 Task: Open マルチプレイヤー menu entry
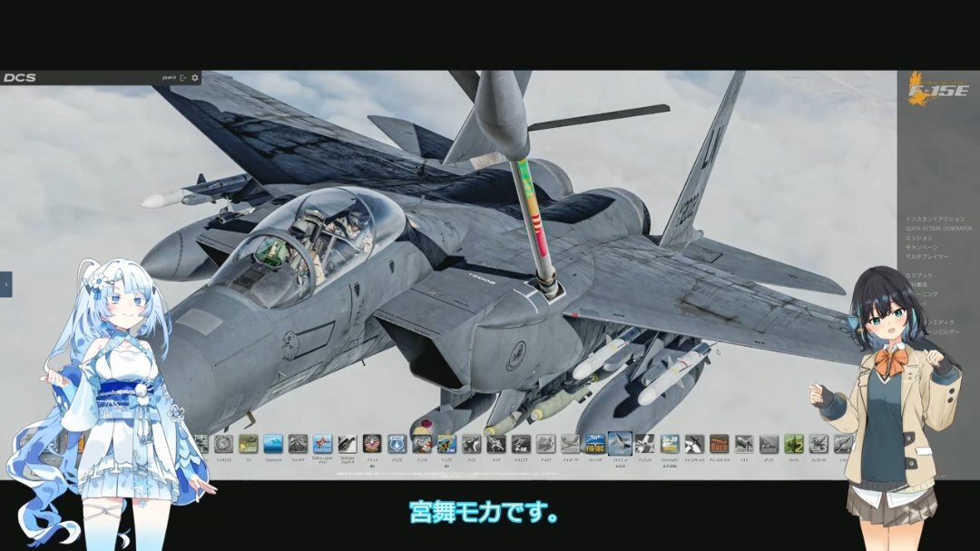926,257
